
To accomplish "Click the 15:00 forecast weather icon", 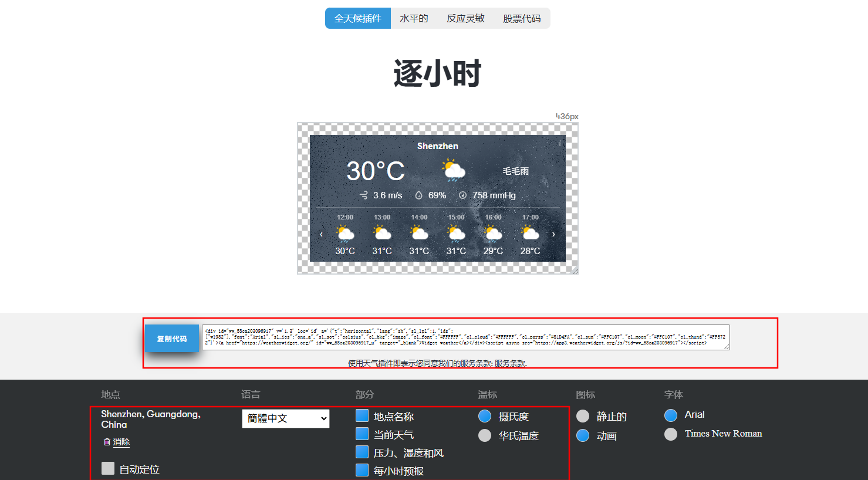I will tap(456, 234).
